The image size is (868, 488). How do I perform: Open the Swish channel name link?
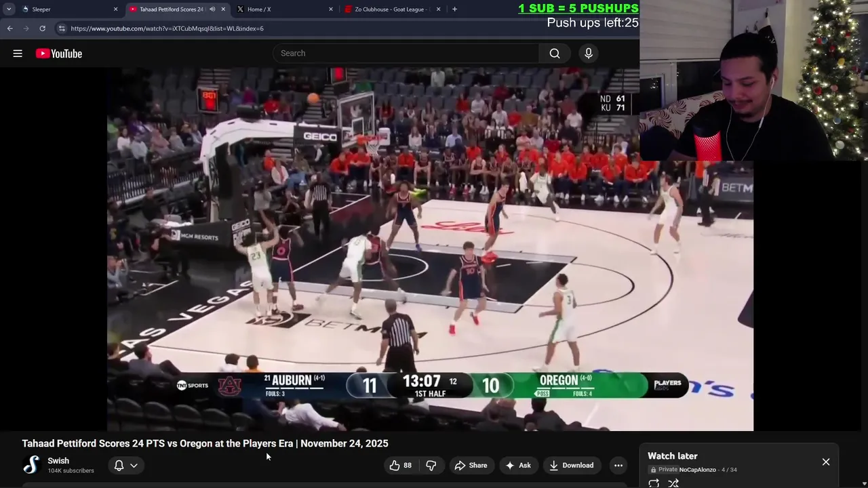point(58,461)
